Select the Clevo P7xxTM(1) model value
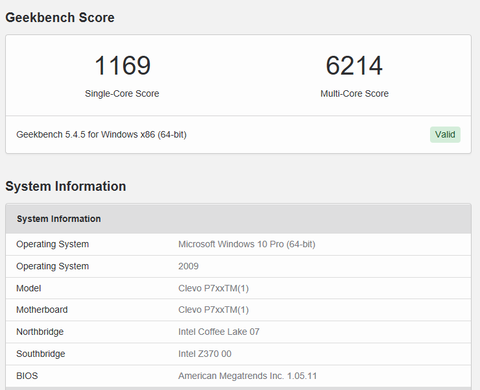The image size is (480, 390). click(213, 288)
